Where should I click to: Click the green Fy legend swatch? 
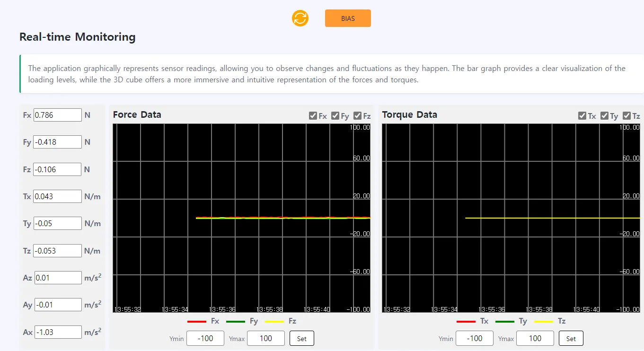tap(236, 322)
